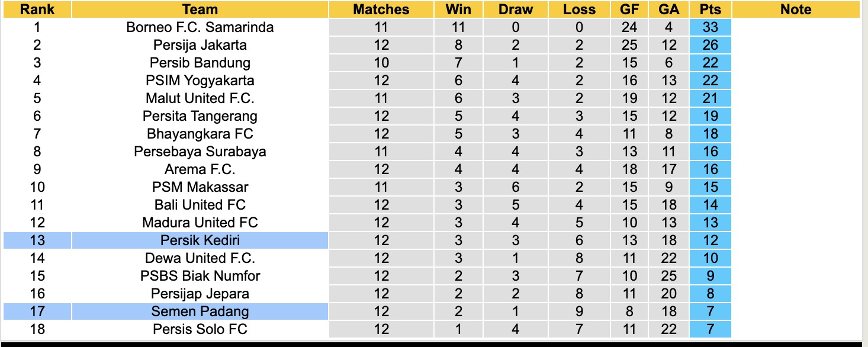Click highlighted Semen Padang team
Screen dimensions: 868x347
click(200, 311)
